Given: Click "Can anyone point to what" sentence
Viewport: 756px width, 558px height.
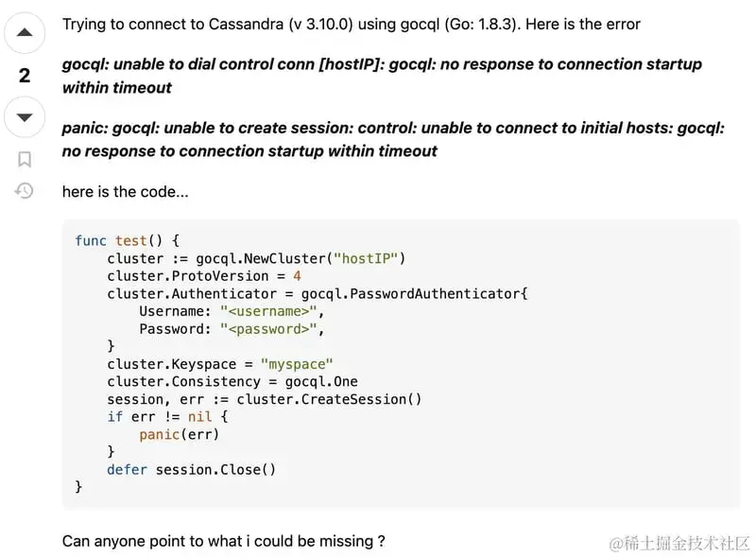Looking at the screenshot, I should [224, 541].
